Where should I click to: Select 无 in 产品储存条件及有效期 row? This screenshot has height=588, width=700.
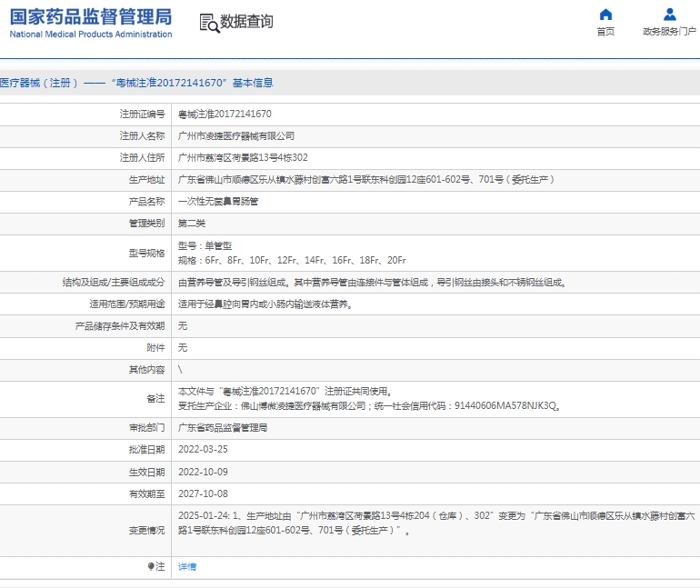[x=183, y=326]
